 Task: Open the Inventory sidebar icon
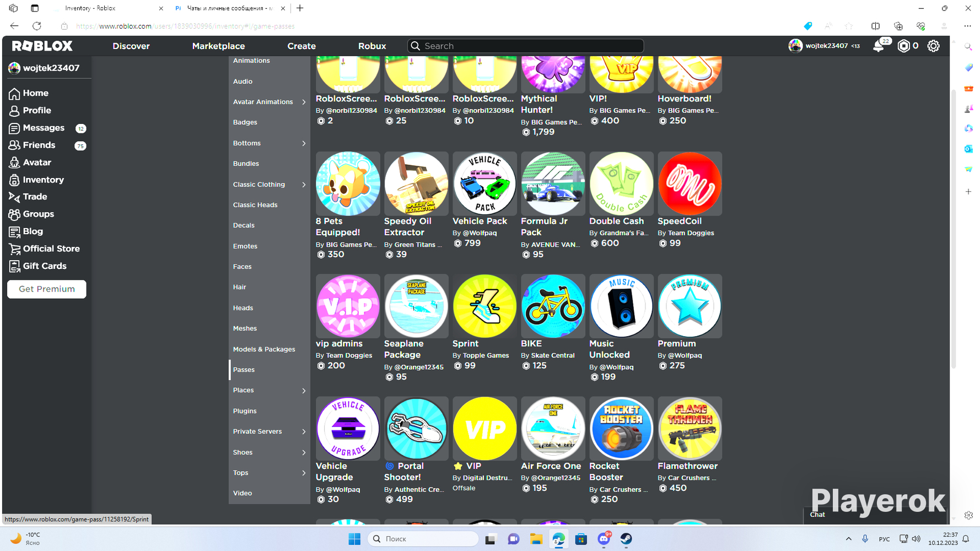(x=14, y=180)
